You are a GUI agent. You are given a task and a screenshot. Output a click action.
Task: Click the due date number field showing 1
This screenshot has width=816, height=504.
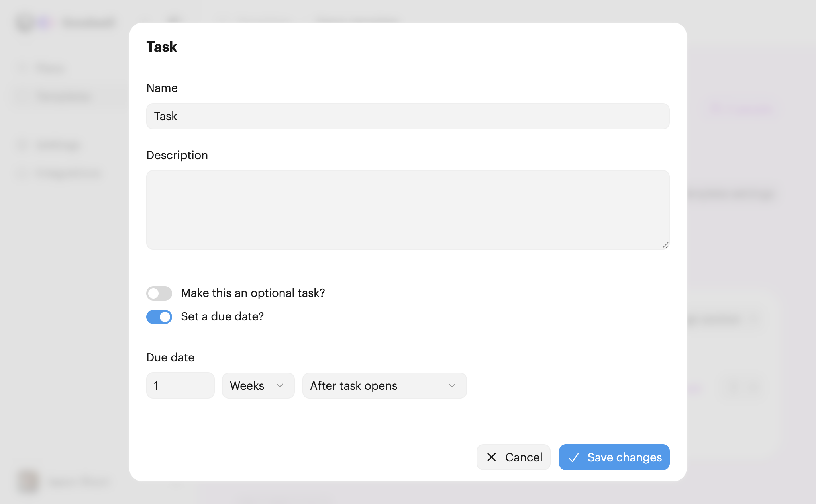180,385
